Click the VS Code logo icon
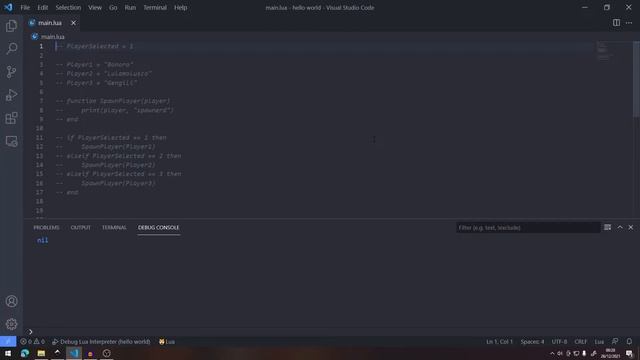 (8, 7)
